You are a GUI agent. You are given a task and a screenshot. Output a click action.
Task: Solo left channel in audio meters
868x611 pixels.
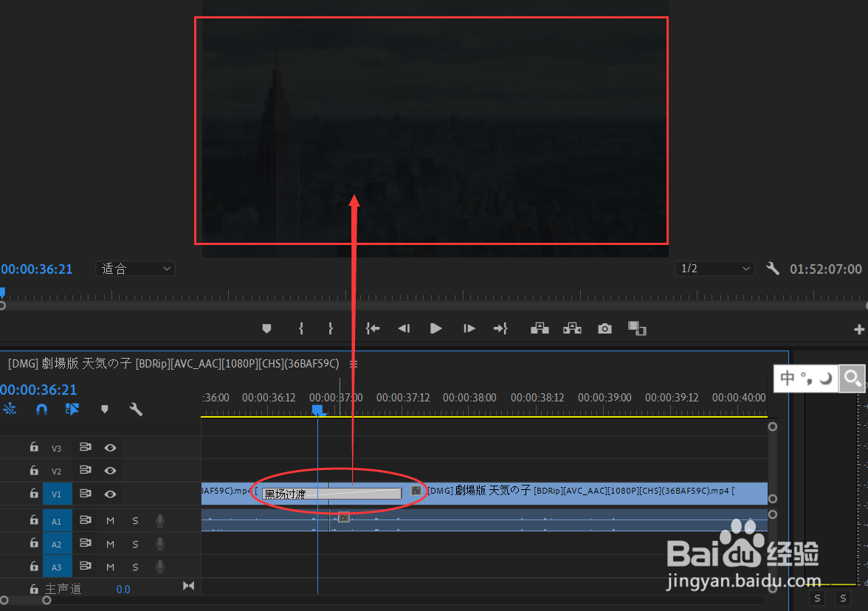point(818,598)
